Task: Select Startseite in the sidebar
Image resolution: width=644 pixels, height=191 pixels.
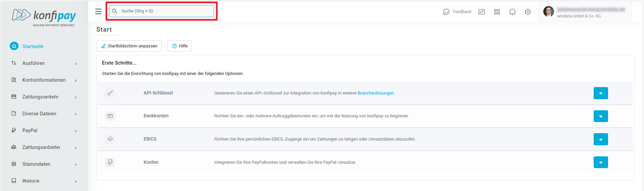Action: coord(33,46)
